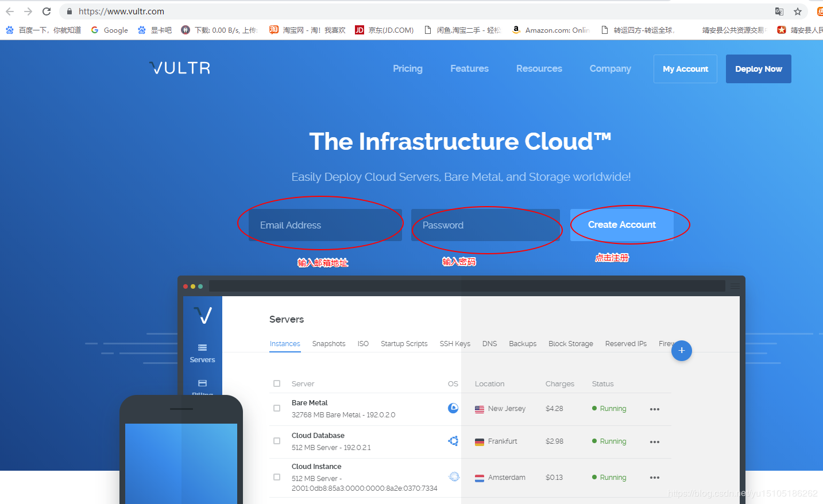Click the Vultr logo in header
823x504 pixels.
[x=180, y=68]
